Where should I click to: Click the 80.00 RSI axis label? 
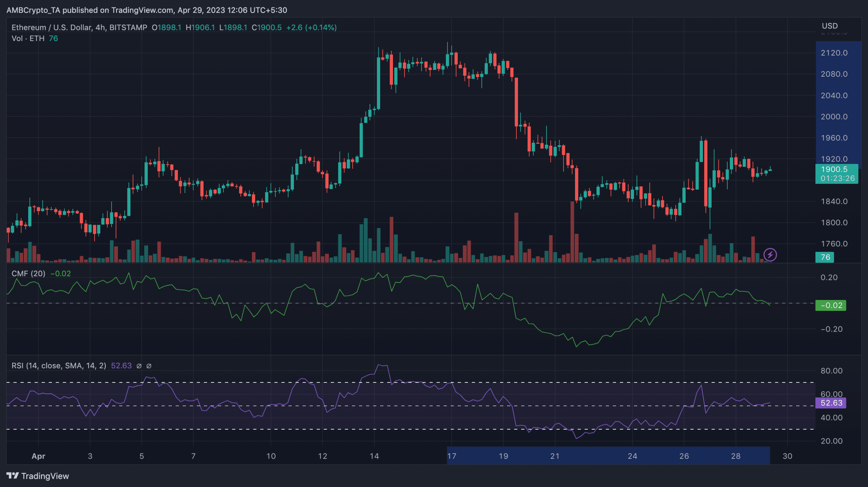click(831, 371)
